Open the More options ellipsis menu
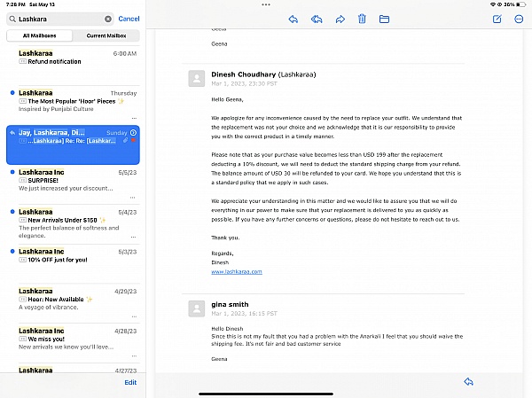Image resolution: width=532 pixels, height=398 pixels. coord(519,19)
